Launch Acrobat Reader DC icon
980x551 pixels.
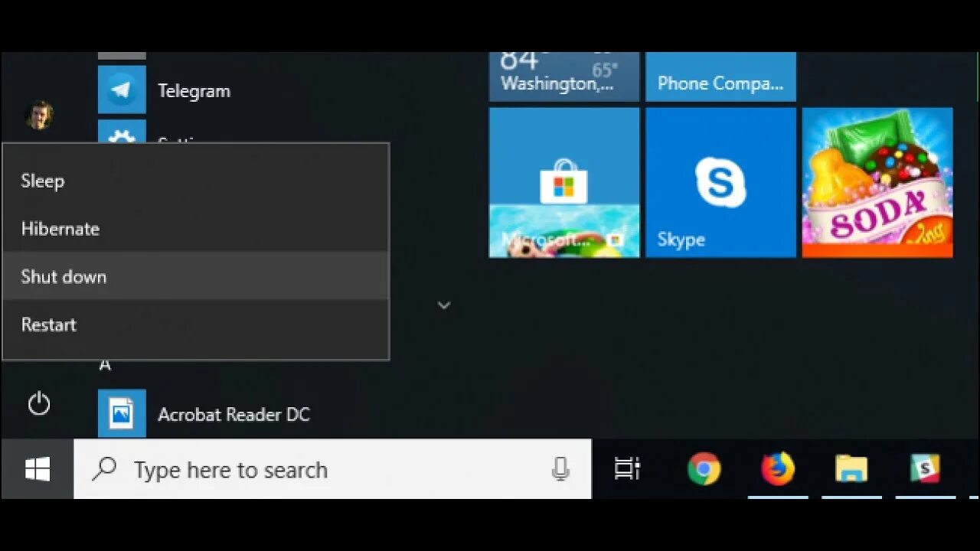[x=122, y=414]
